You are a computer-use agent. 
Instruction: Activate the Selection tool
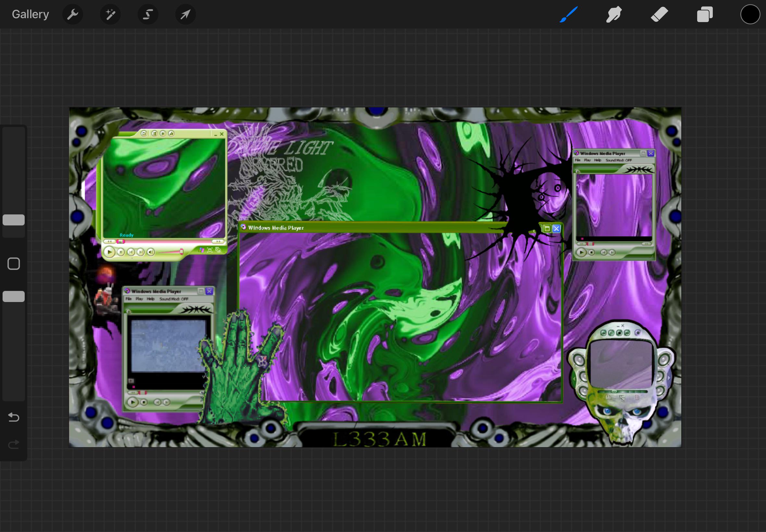(x=148, y=14)
